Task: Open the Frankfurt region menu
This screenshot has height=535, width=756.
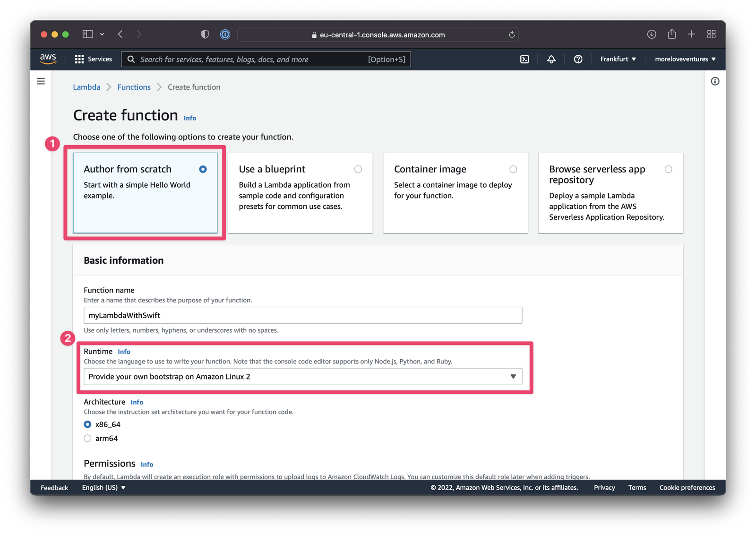Action: pyautogui.click(x=618, y=59)
